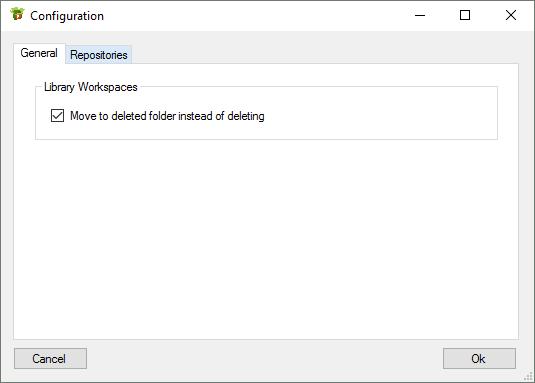Image resolution: width=535 pixels, height=383 pixels.
Task: Switch to the Repositories tab
Action: pyautogui.click(x=99, y=55)
